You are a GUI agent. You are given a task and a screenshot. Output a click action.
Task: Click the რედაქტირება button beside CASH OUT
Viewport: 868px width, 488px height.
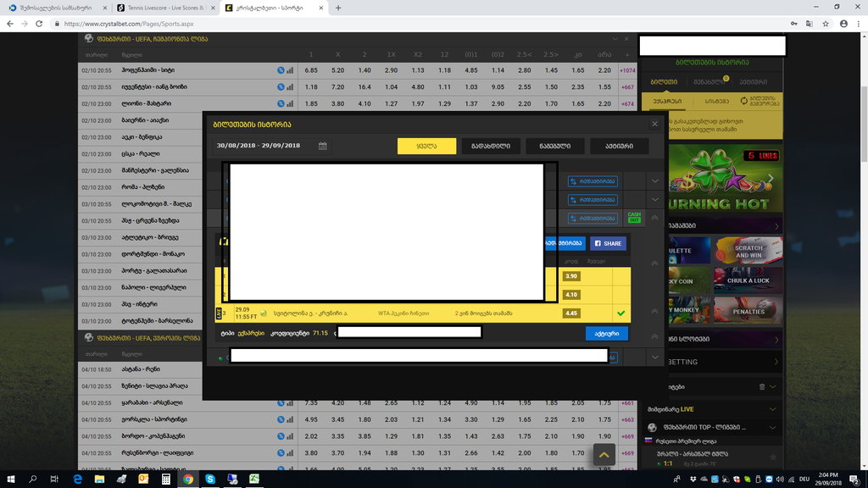[x=593, y=219]
